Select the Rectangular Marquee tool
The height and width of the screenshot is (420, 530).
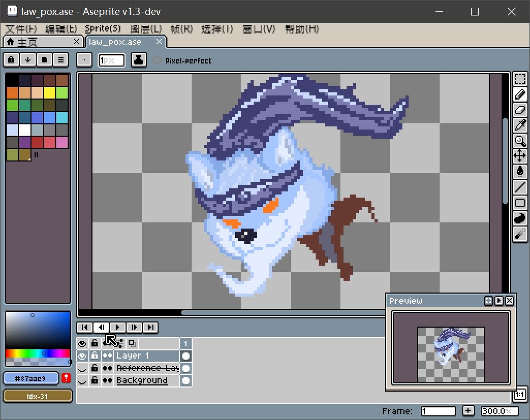[x=520, y=79]
